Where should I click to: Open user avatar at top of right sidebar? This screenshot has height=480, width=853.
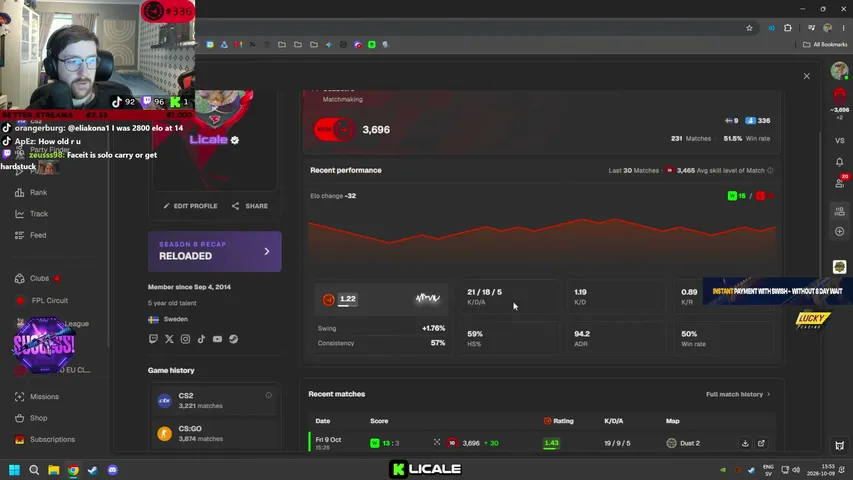839,70
